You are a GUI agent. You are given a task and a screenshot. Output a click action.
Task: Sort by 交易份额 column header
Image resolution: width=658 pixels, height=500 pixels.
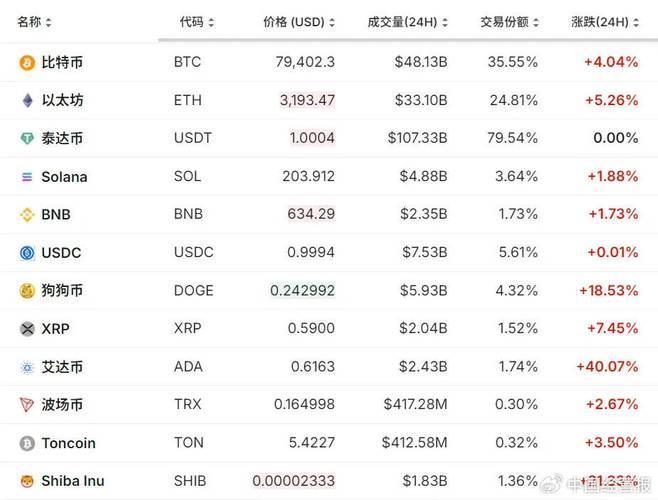509,22
